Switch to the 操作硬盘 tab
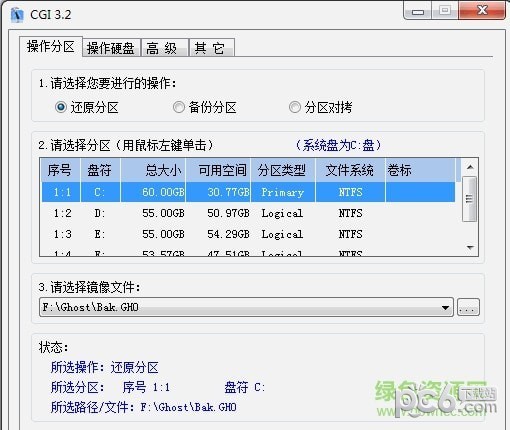Screen dimensions: 510x430 click(x=111, y=48)
